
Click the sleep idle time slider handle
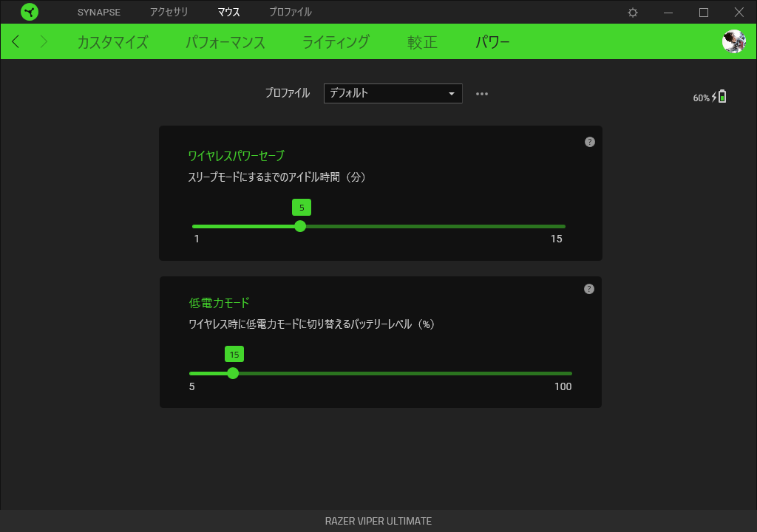300,226
